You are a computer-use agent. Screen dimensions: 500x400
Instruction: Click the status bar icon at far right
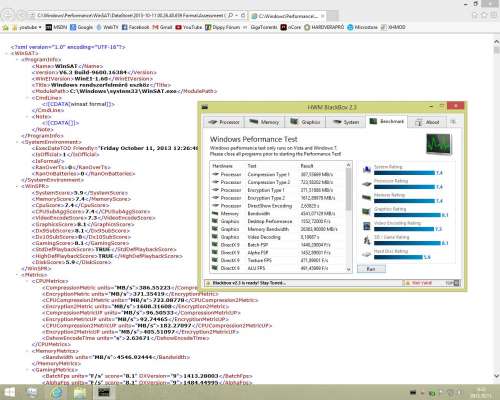[456, 283]
